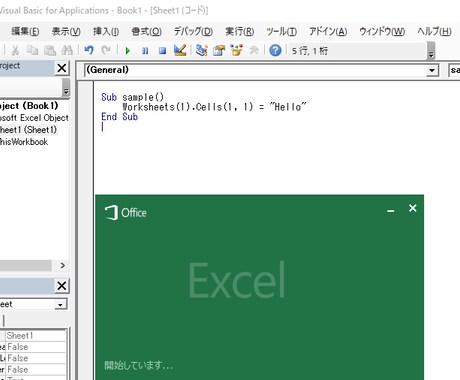Click the procedure dropdown box beside (General)

(454, 70)
